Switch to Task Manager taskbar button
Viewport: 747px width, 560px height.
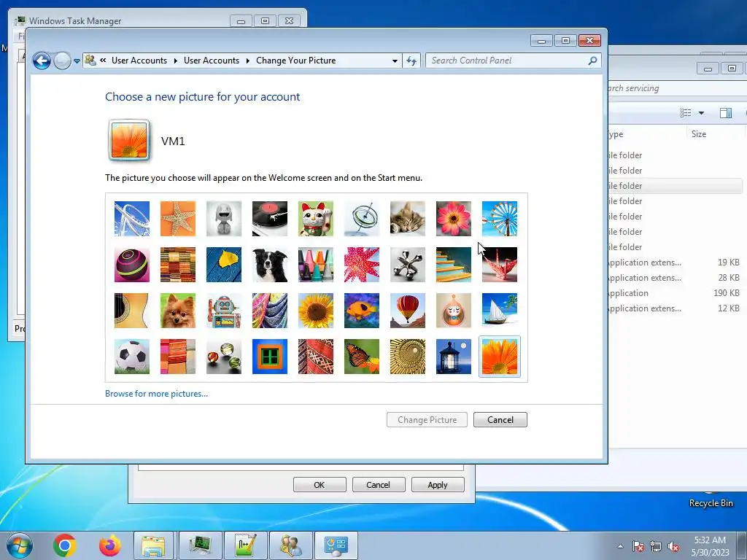click(x=200, y=545)
